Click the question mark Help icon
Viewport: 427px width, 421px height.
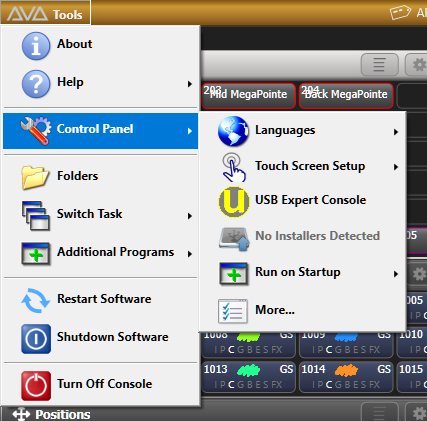36,84
